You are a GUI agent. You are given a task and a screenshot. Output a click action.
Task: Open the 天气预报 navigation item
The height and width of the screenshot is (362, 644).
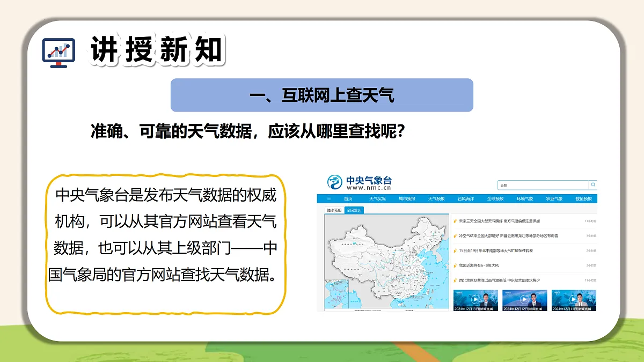[x=436, y=198]
